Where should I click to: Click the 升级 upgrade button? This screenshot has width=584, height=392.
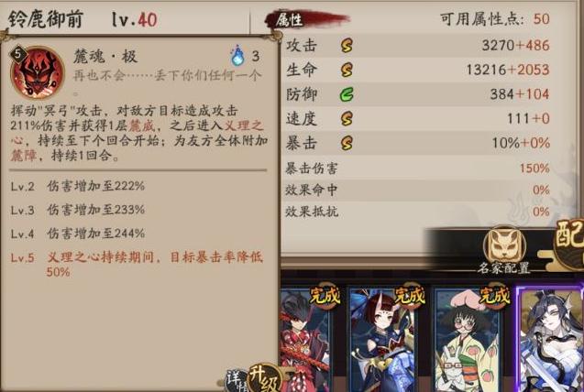coord(265,378)
